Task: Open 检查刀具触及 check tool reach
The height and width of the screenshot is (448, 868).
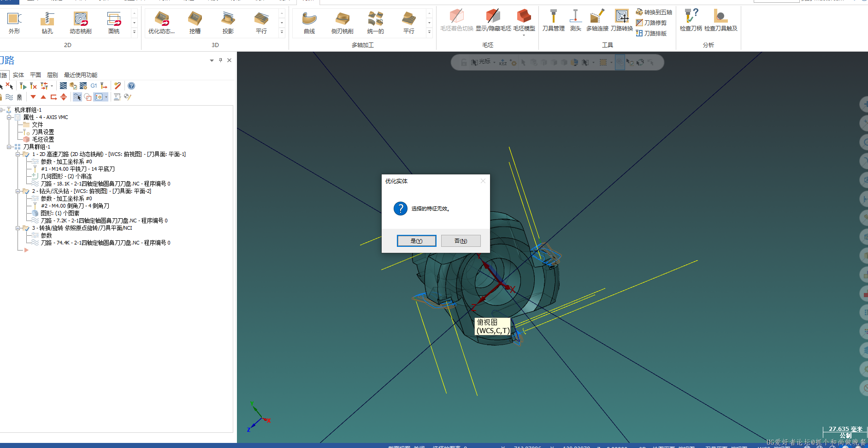Action: [x=721, y=20]
